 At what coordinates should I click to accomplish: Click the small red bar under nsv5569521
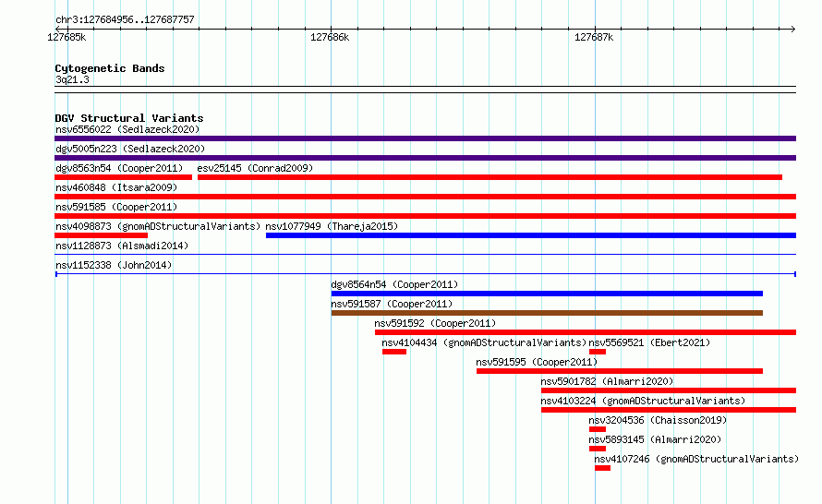tap(597, 352)
